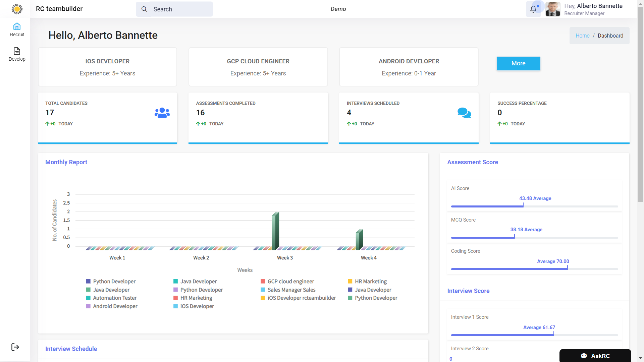Open the IOS Developer job card
This screenshot has width=644, height=362.
(x=107, y=67)
